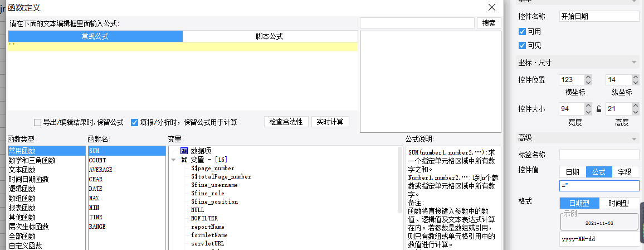The image size is (644, 250).
Task: Collapse the 坐标·尺寸 section
Action: [635, 63]
